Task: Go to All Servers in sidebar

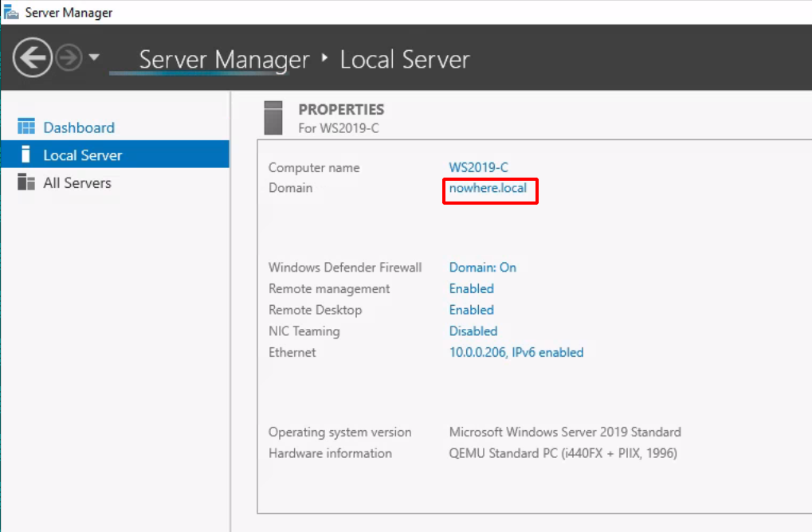Action: pos(77,182)
